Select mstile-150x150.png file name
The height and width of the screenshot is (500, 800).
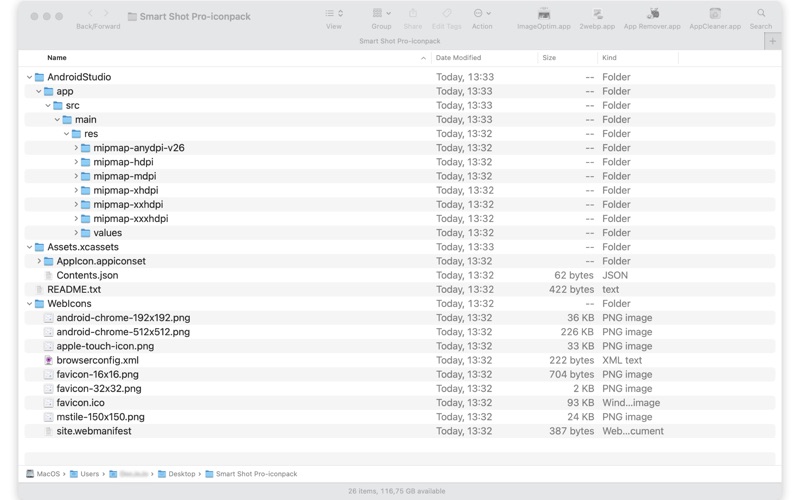[101, 417]
